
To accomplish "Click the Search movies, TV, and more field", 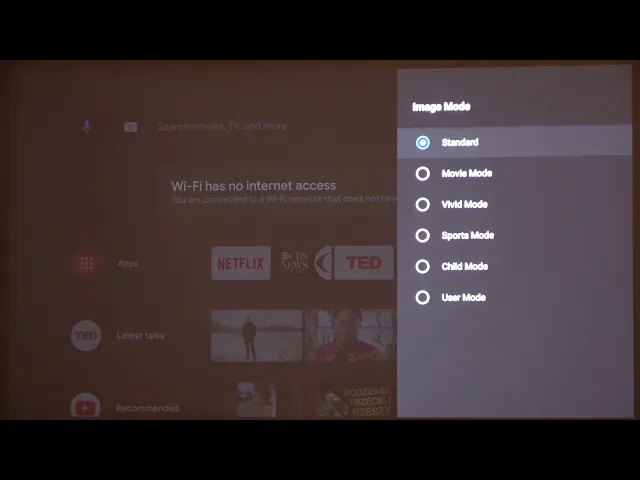I will pyautogui.click(x=222, y=127).
